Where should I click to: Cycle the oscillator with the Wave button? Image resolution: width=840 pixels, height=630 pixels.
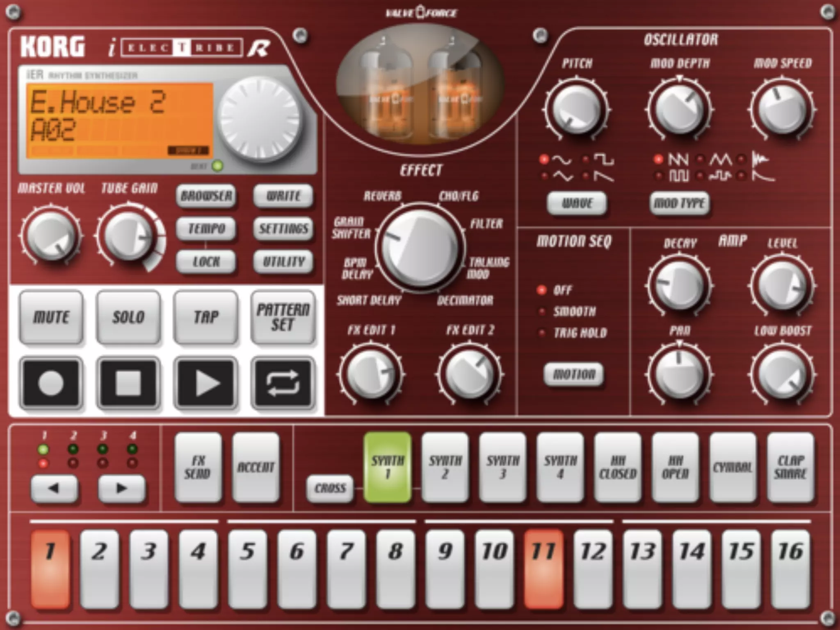[577, 203]
